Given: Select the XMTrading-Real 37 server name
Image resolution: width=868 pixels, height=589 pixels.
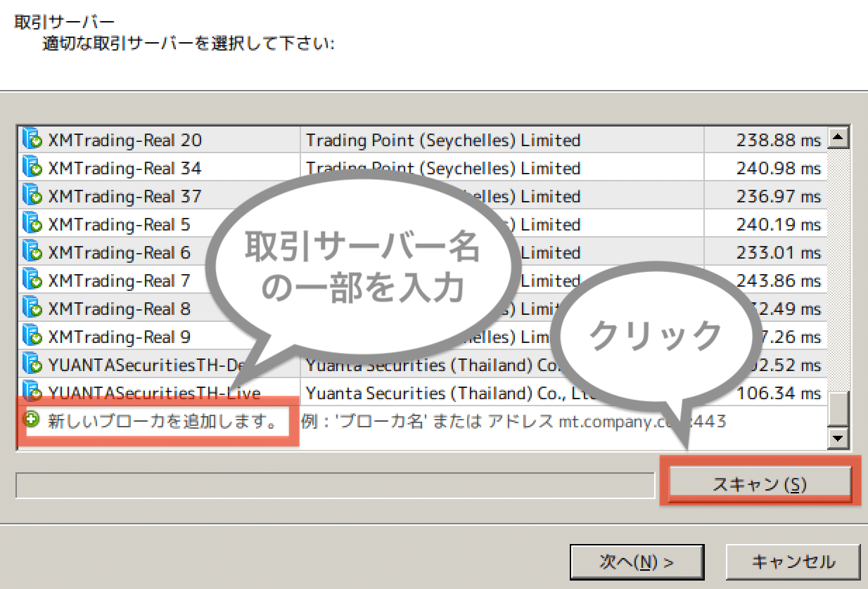Looking at the screenshot, I should 125,196.
